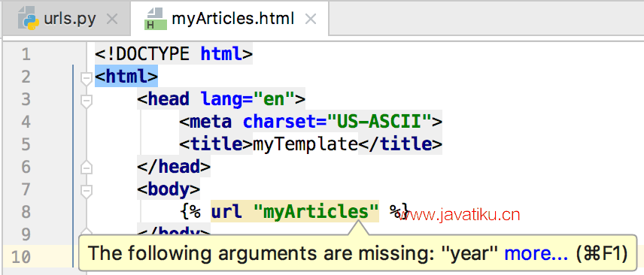Click line number 1 in the gutter

[26, 55]
